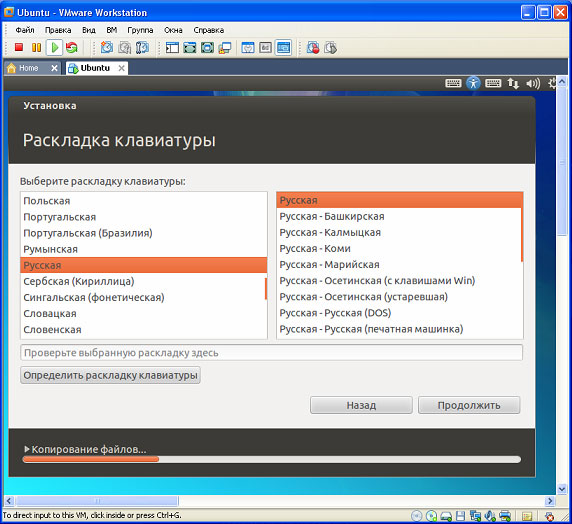Close the Ubuntu tab

click(121, 68)
